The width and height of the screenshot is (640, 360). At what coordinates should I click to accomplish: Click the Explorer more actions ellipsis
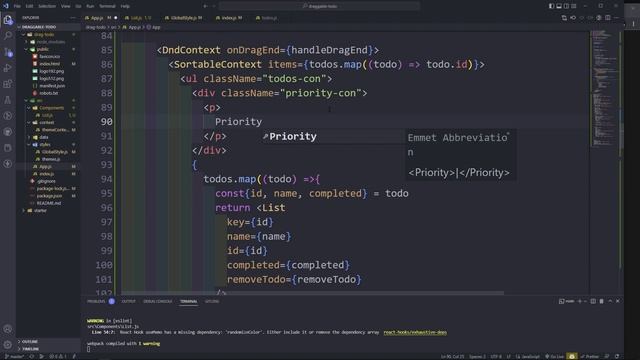click(x=73, y=18)
